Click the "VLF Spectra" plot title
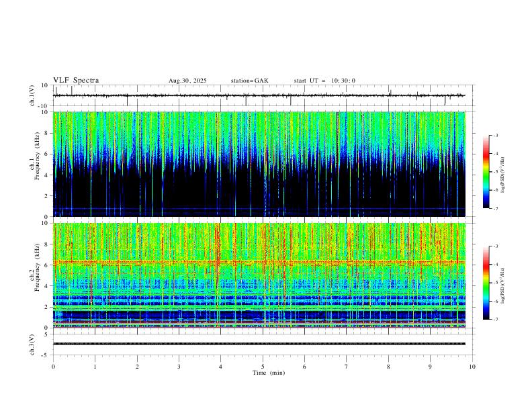 (x=76, y=81)
